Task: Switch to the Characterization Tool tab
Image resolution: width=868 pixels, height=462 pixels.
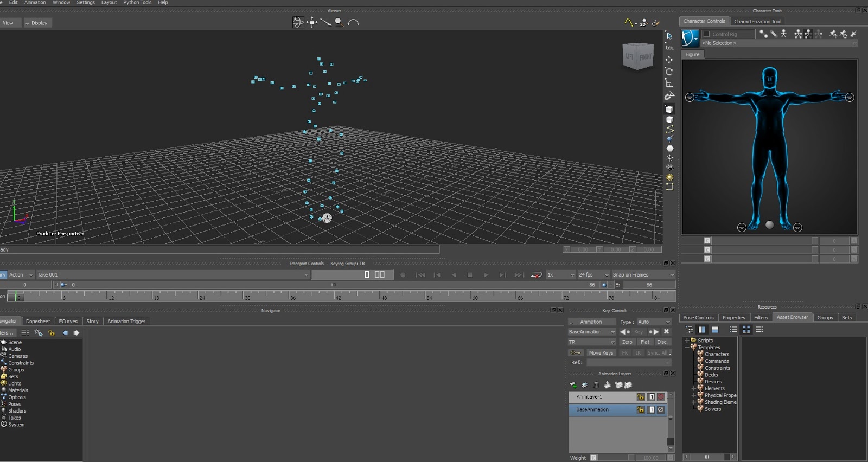Action: [x=757, y=21]
